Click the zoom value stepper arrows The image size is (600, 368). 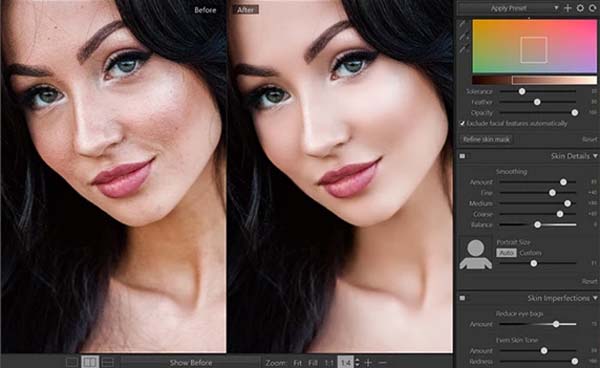coord(357,363)
